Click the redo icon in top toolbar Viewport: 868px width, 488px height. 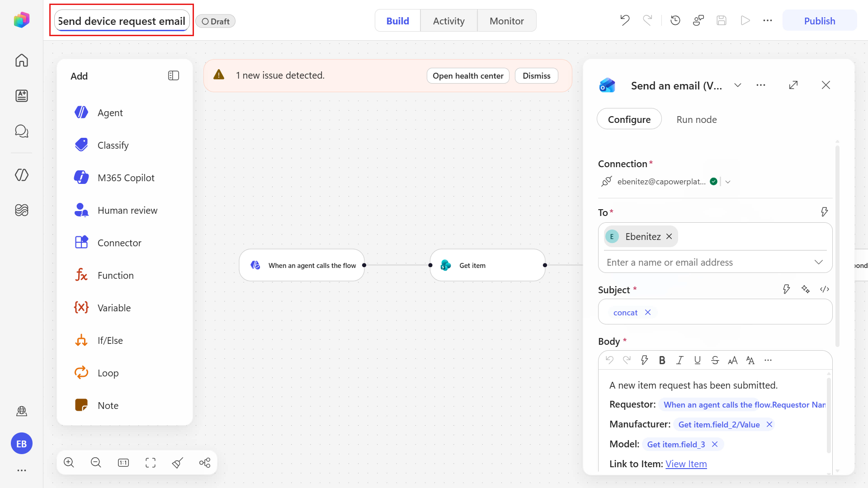pyautogui.click(x=648, y=20)
